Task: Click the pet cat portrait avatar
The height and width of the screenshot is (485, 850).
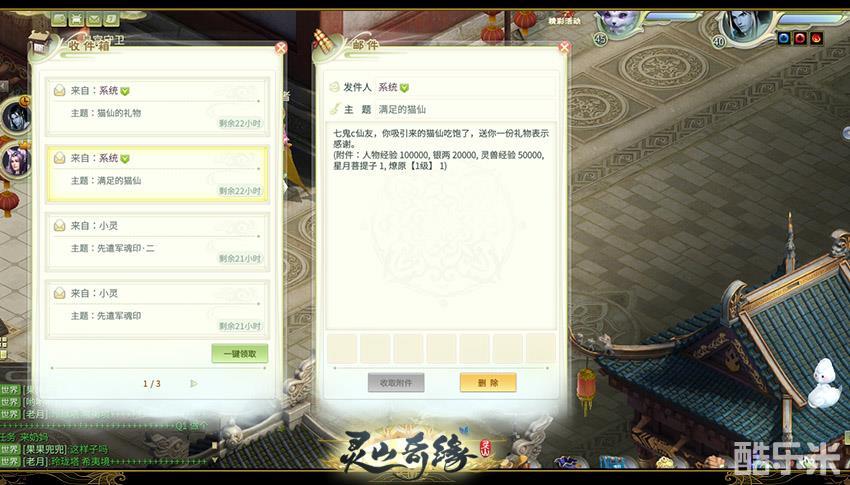Action: pos(616,23)
